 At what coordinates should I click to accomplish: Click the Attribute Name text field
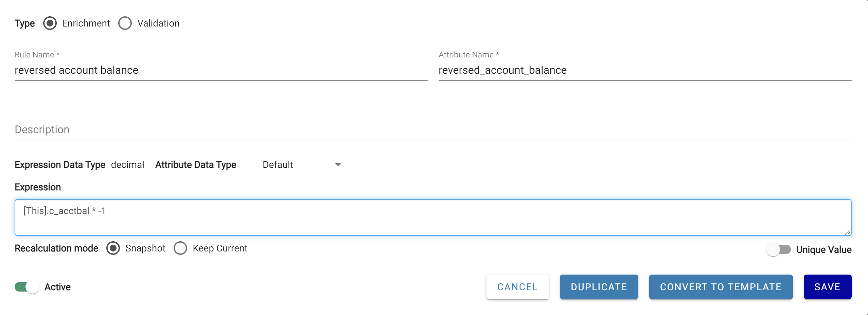point(645,70)
